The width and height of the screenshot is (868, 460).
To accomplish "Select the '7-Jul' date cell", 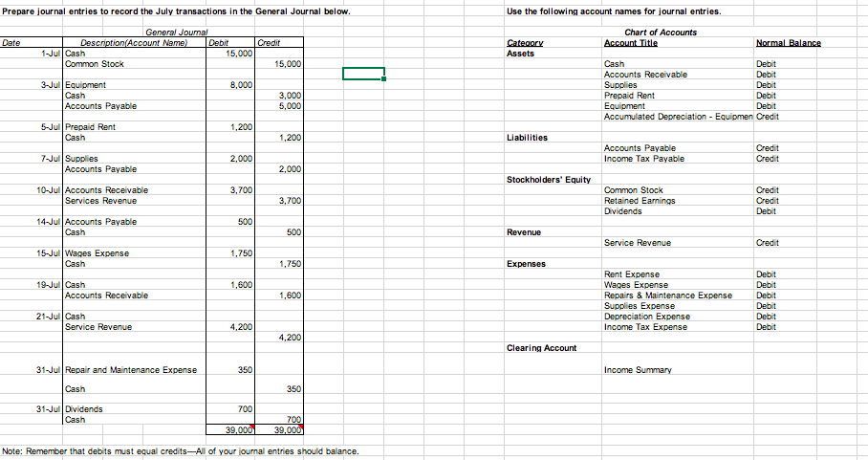I will [52, 159].
